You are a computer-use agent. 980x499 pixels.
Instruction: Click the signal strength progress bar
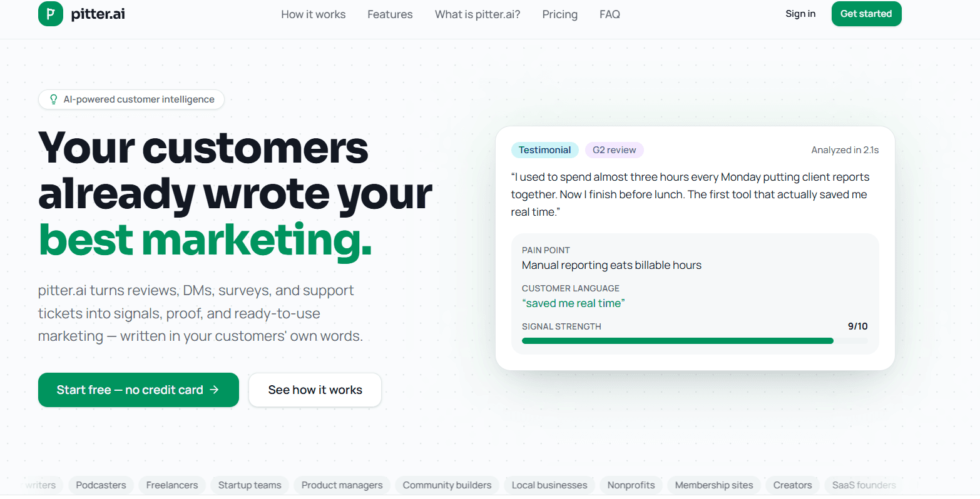695,341
